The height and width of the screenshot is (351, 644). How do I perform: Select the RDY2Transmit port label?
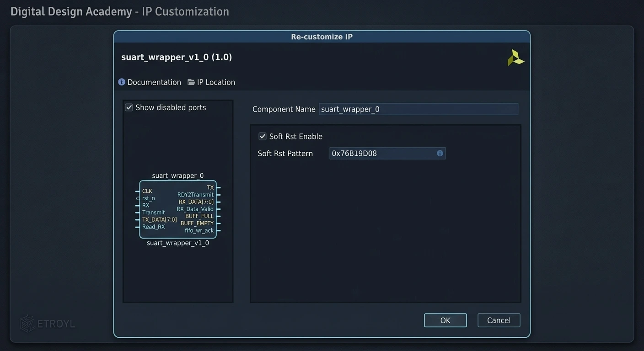coord(196,195)
